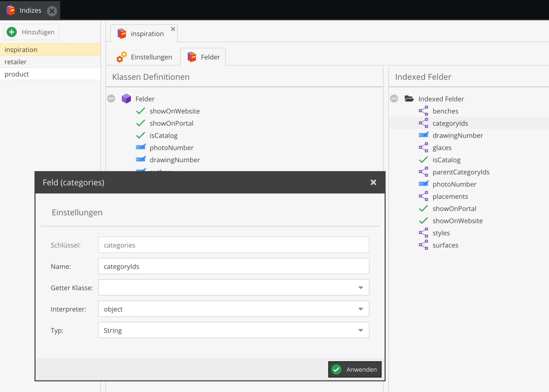This screenshot has width=549, height=392.
Task: Click checkmark icon beside showOnWebsite in Klassen Definitionen
Action: point(141,111)
